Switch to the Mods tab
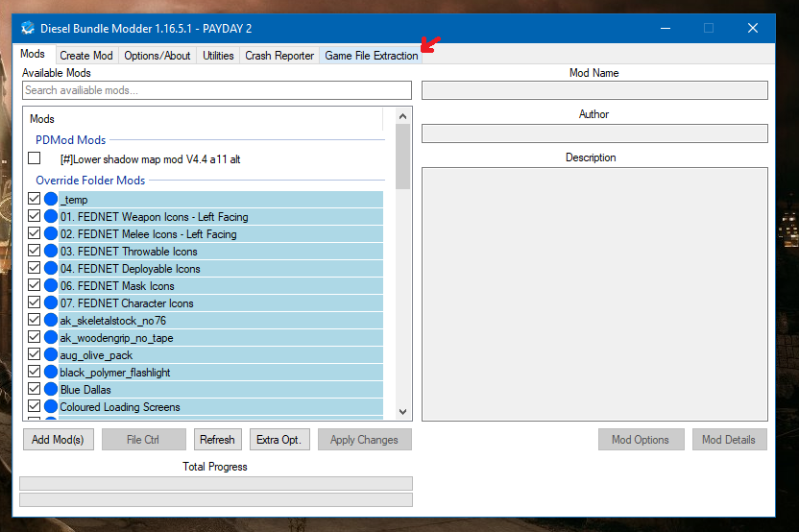 pyautogui.click(x=33, y=54)
